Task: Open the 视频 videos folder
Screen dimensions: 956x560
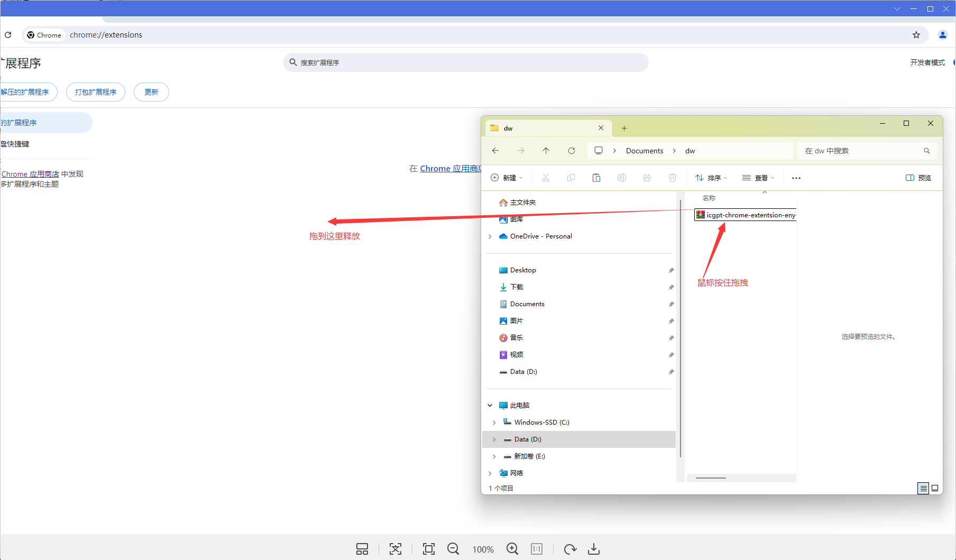Action: point(511,355)
